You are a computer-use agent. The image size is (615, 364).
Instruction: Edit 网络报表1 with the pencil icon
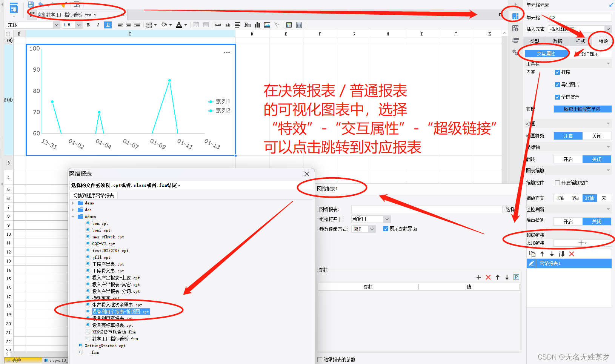click(531, 263)
